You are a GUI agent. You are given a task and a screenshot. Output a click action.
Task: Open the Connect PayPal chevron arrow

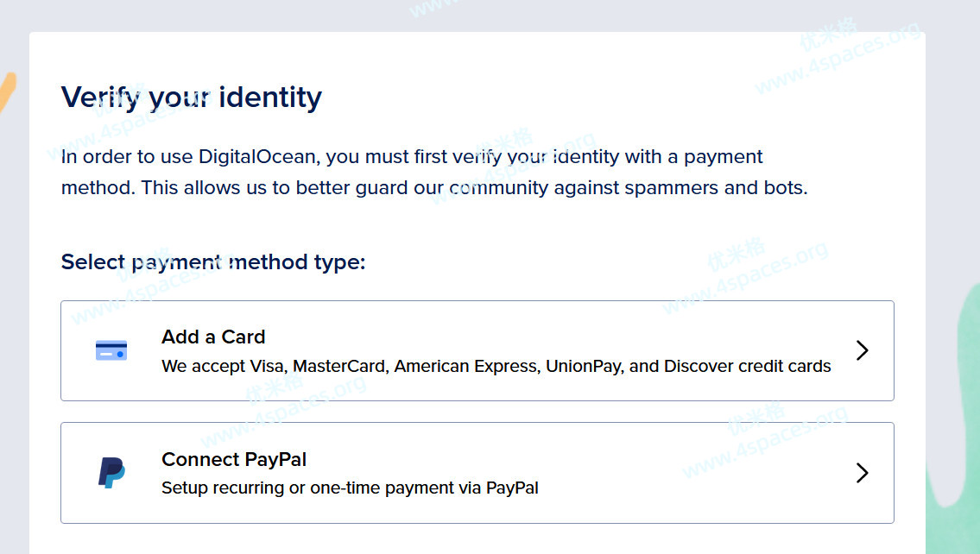862,473
